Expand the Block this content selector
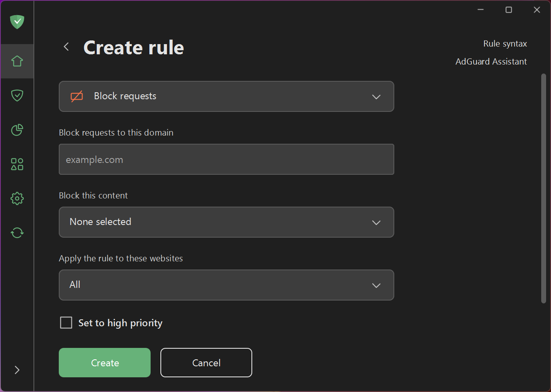551x392 pixels. click(x=226, y=222)
